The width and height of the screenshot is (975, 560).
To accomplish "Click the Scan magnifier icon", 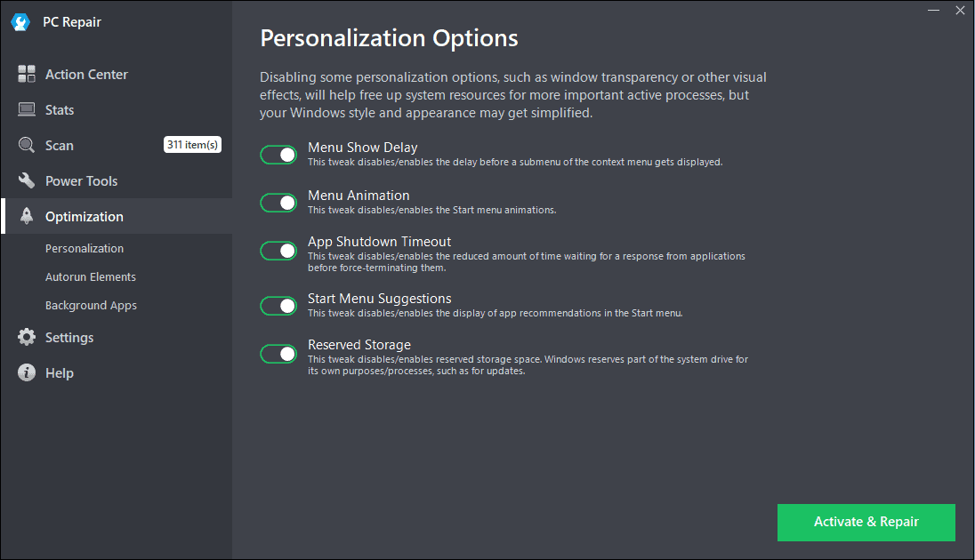I will pos(26,146).
